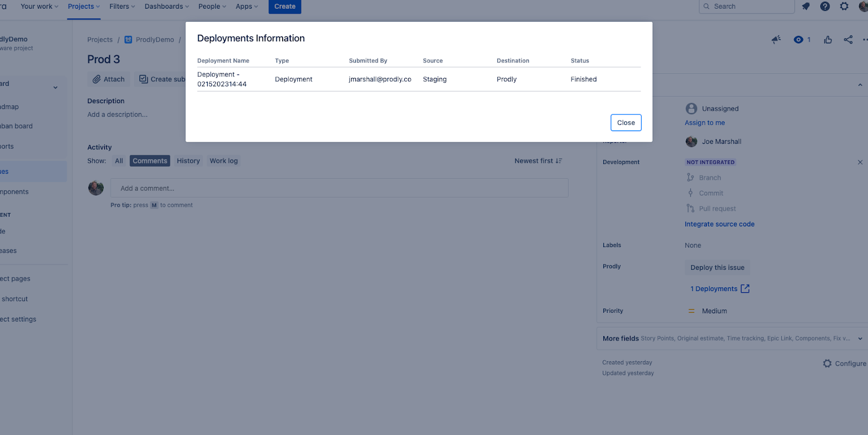Open project pages in sidebar

[16, 279]
